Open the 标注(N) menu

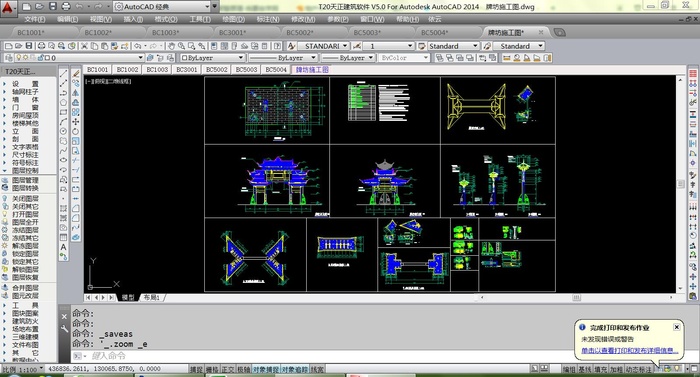click(x=268, y=19)
